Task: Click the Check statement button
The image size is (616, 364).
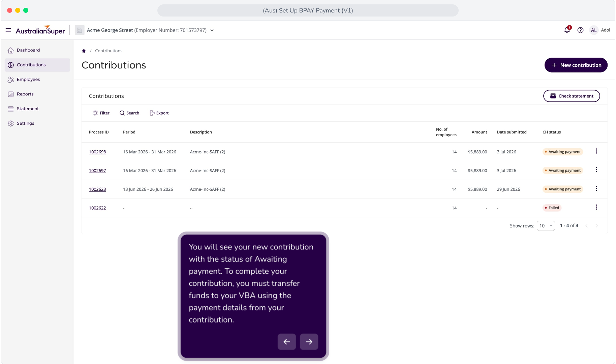Action: coord(572,96)
